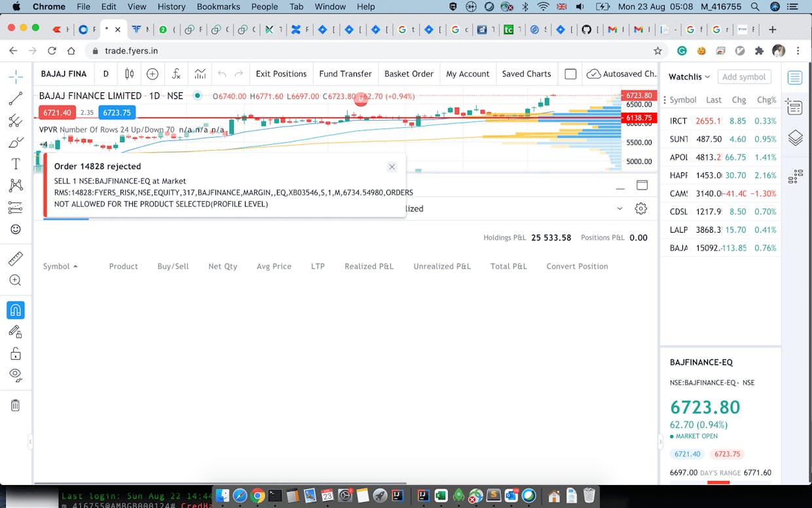
Task: Select the IRCT row in the watchlist
Action: (721, 121)
